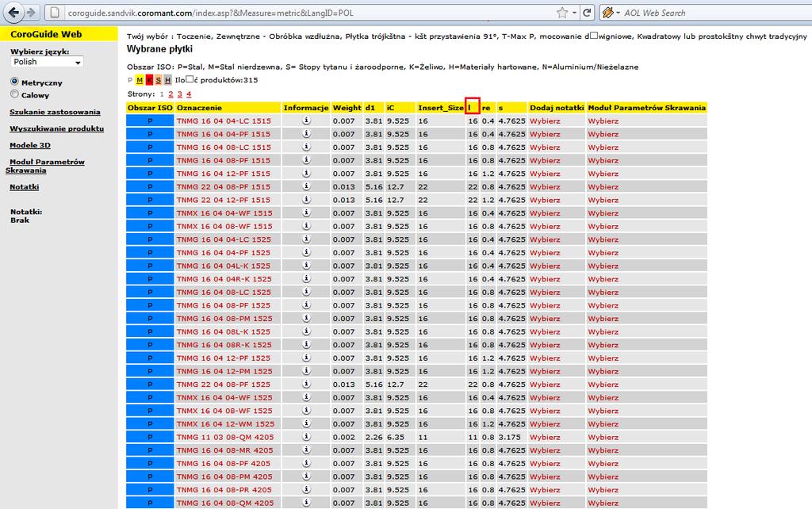Open the TNMG 16 04 08R-K 1525 designation link
Viewport: 812px width, 509px height.
tap(223, 345)
